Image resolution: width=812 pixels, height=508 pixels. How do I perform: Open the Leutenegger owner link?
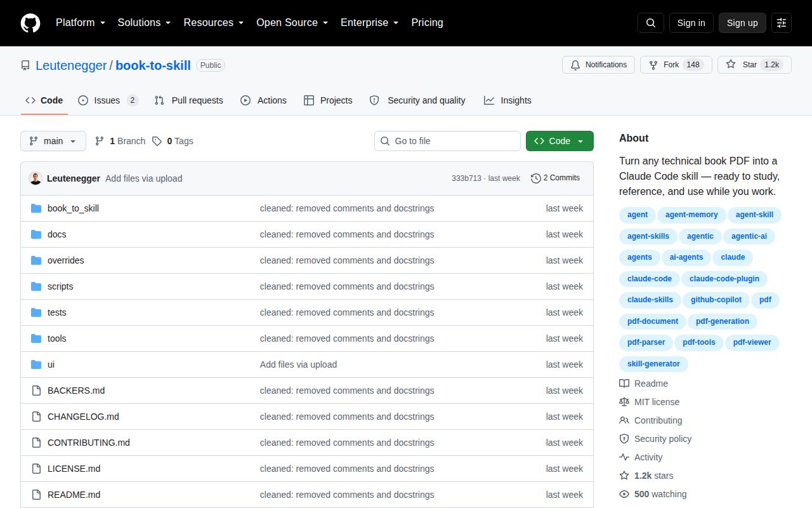tap(71, 65)
